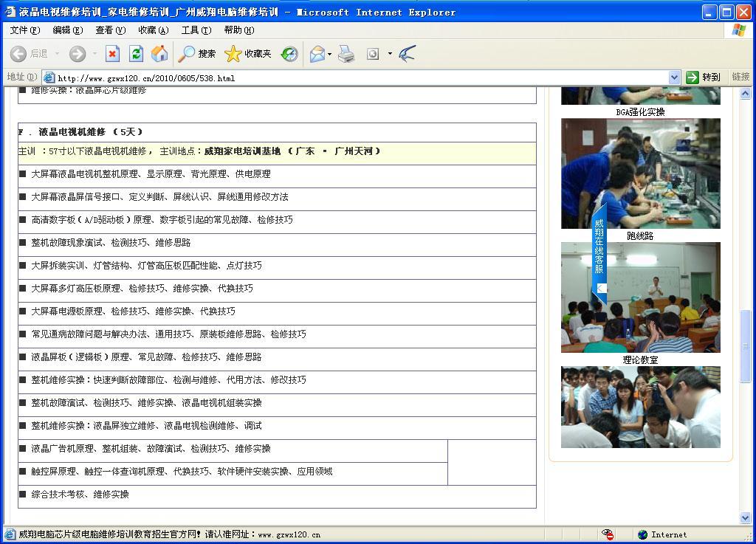756x544 pixels.
Task: Open the 工具(T) menu
Action: coord(196,30)
